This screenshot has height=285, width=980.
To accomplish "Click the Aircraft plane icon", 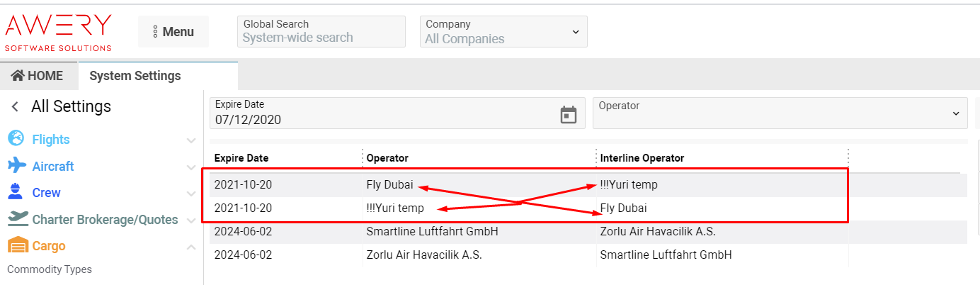I will point(16,166).
